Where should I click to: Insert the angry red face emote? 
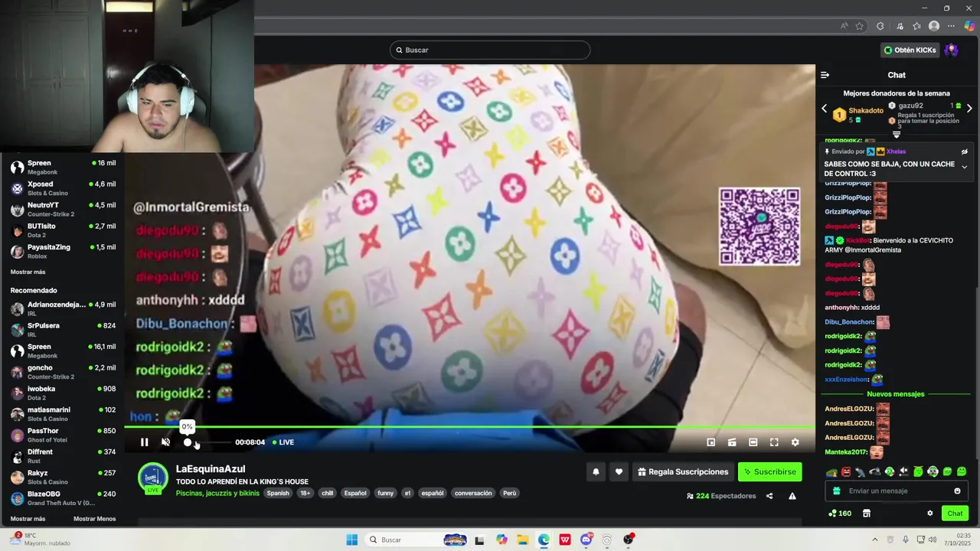pos(846,471)
